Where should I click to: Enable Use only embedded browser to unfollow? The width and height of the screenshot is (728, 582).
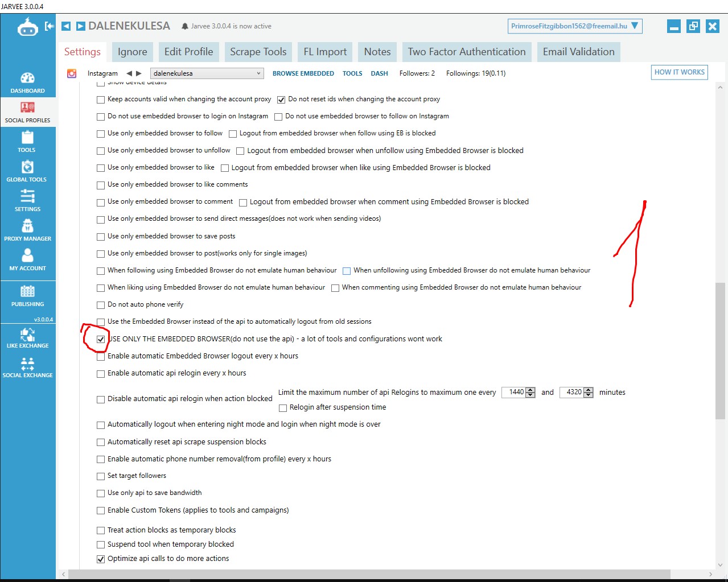tap(101, 151)
